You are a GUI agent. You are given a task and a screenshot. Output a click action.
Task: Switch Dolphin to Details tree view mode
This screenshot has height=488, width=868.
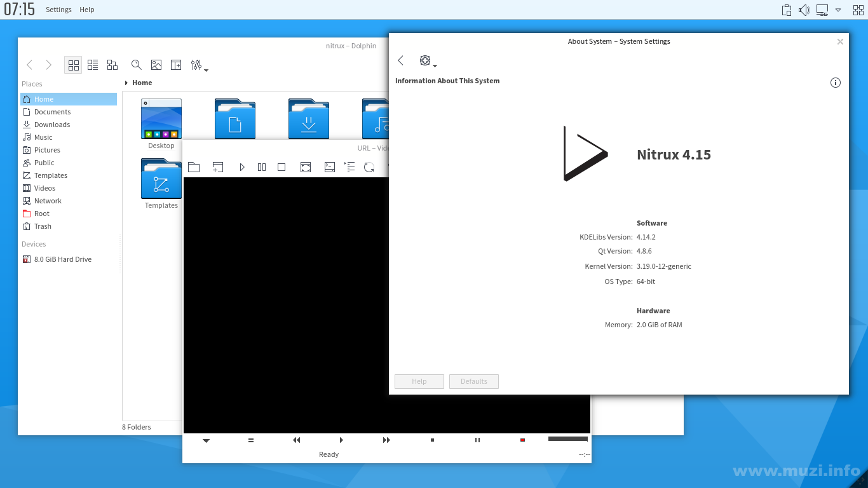(x=112, y=65)
